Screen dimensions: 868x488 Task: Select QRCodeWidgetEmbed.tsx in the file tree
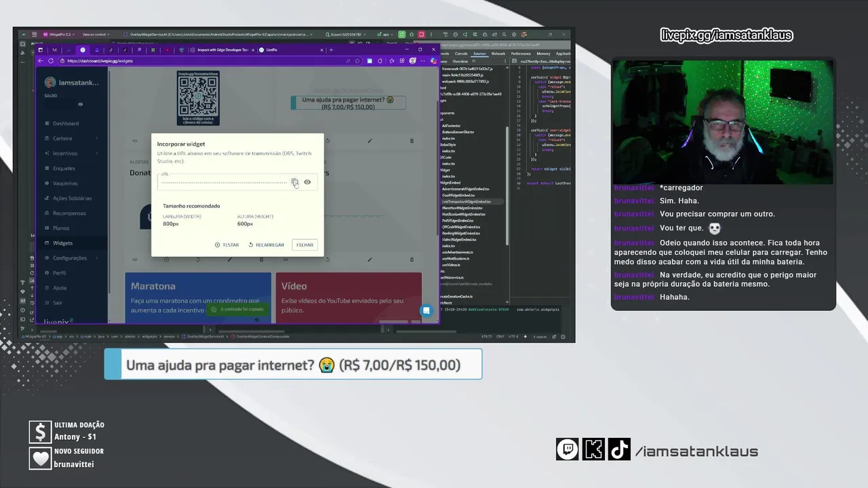(461, 227)
